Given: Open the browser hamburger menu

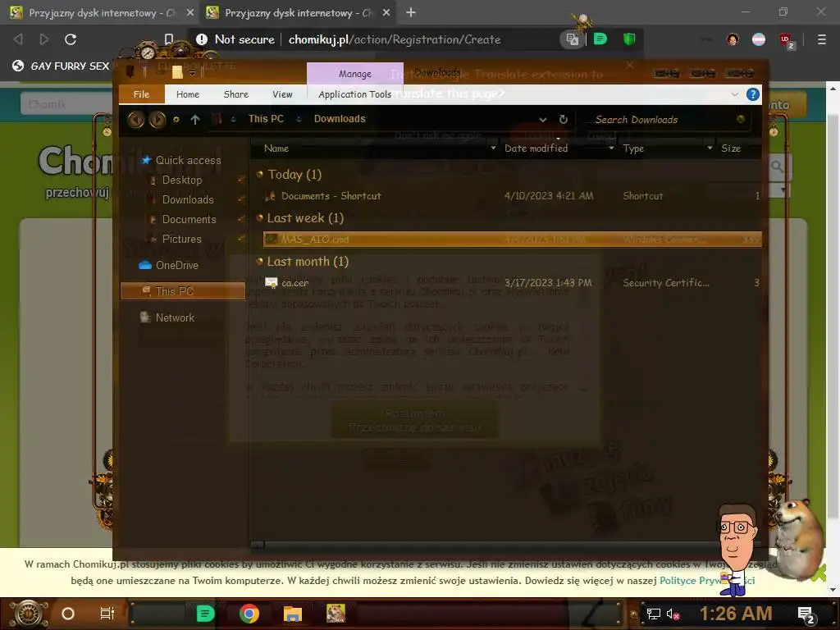Looking at the screenshot, I should tap(821, 39).
